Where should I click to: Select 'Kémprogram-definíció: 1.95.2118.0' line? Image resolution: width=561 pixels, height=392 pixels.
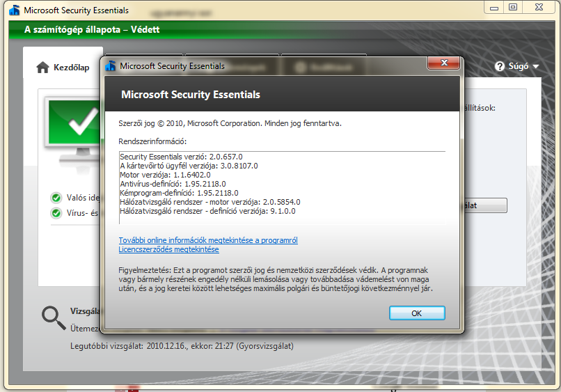[179, 193]
